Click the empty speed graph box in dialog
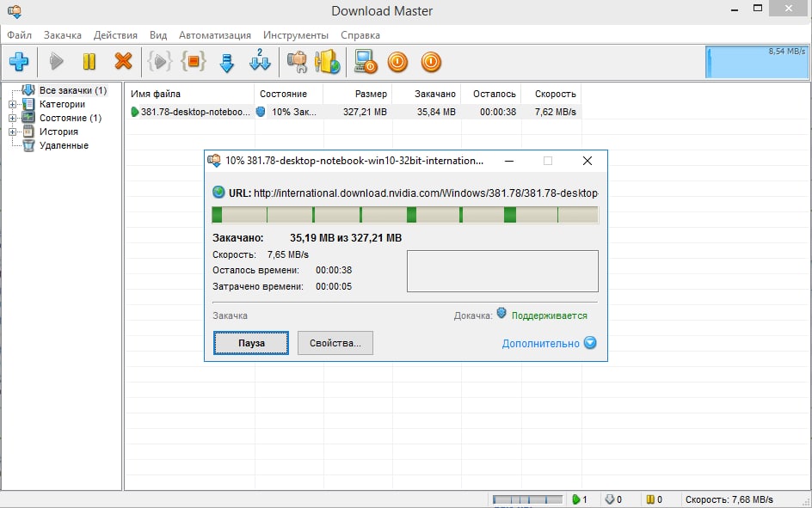 pyautogui.click(x=502, y=271)
